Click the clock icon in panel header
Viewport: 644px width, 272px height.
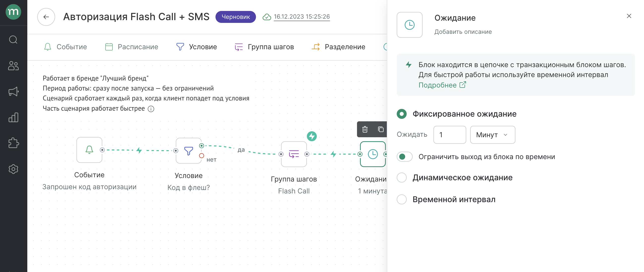coord(409,25)
